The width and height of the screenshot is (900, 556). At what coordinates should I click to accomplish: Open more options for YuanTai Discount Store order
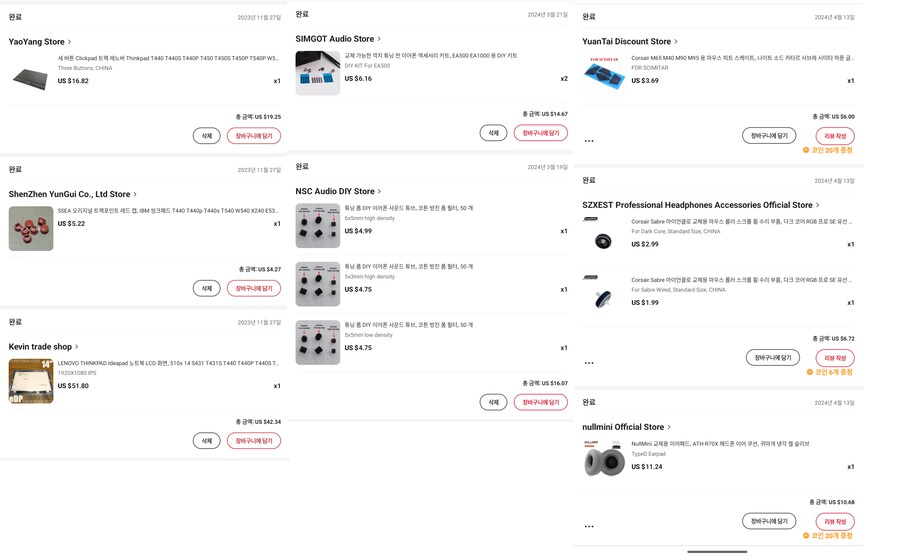click(589, 141)
